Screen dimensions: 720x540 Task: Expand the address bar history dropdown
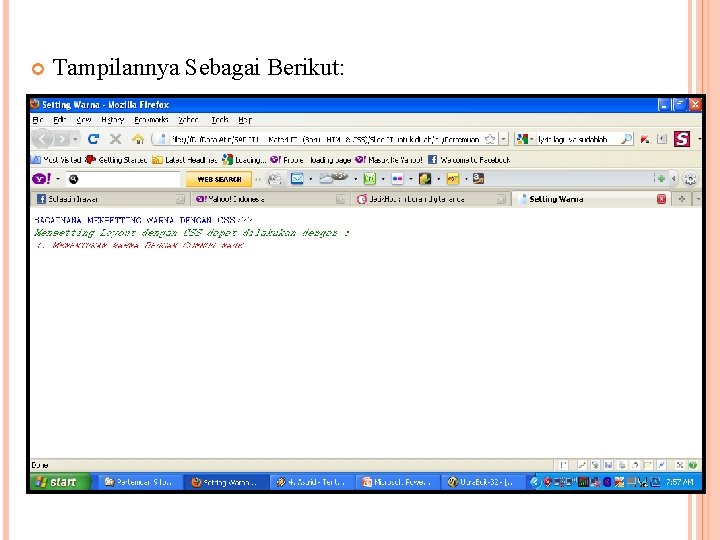pos(504,139)
